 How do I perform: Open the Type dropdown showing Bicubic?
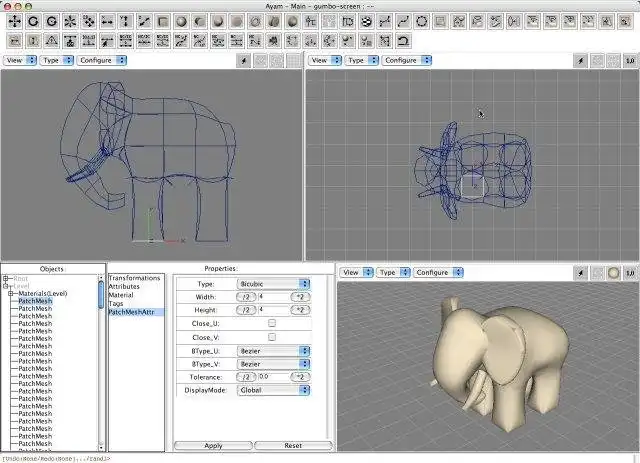pos(273,284)
